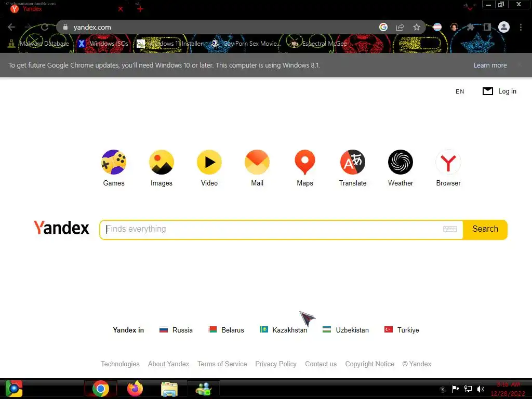This screenshot has width=532, height=399.
Task: Select Yandex in Russia
Action: pyautogui.click(x=176, y=330)
